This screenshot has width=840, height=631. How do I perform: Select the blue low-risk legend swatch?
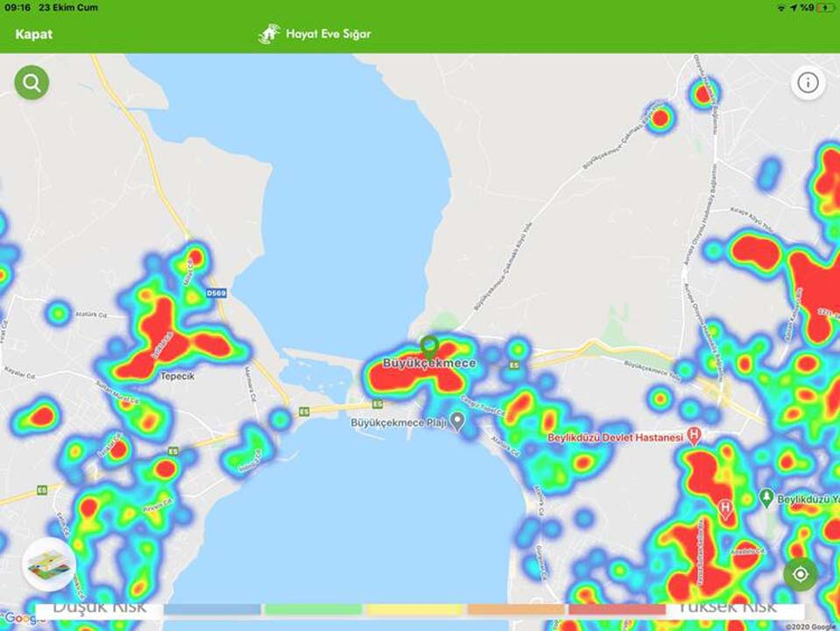click(212, 610)
